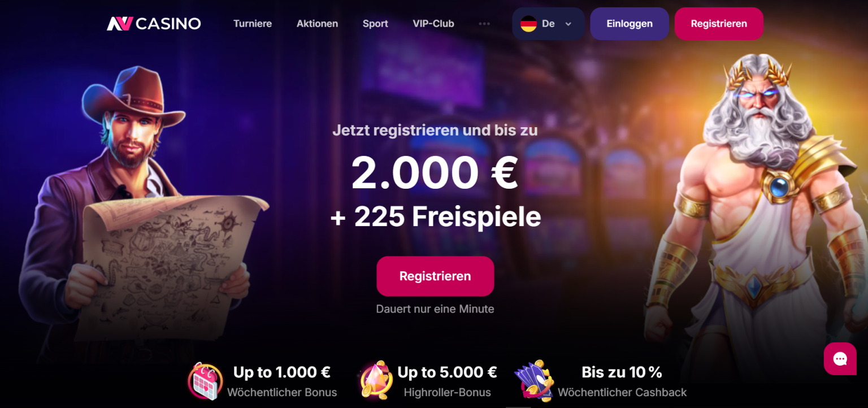Click the Einloggen button
Image resolution: width=868 pixels, height=408 pixels.
(x=630, y=24)
